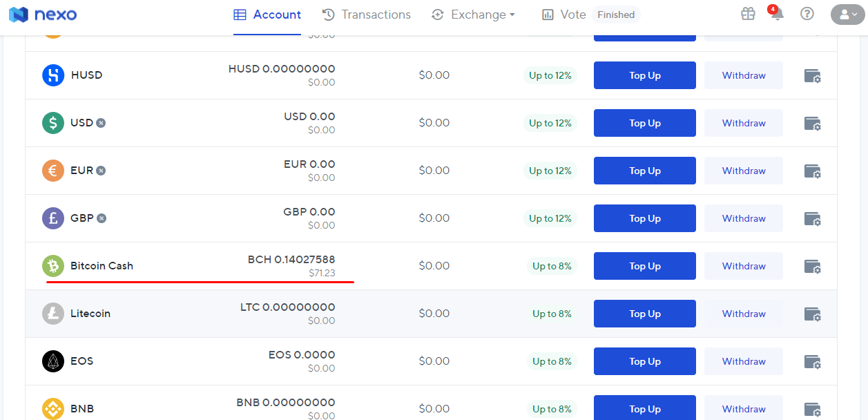Click the Litecoin asset name
Viewport: 868px width, 420px height.
(x=90, y=314)
